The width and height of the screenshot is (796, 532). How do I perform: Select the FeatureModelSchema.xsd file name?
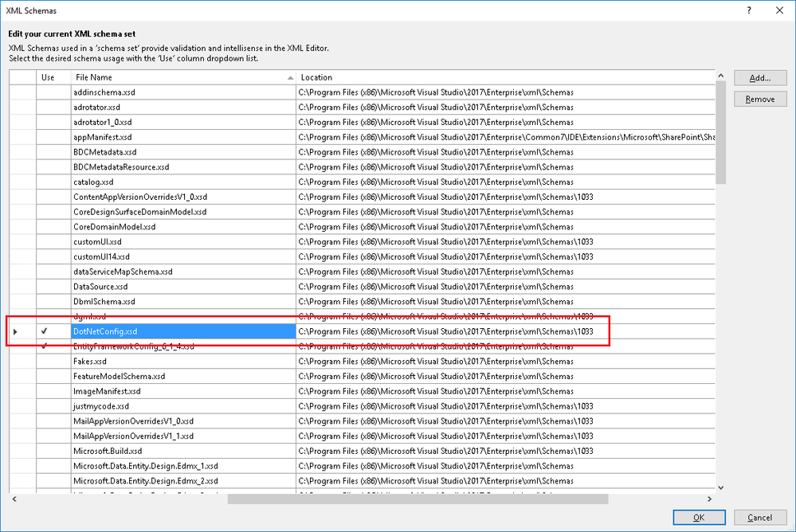click(183, 376)
